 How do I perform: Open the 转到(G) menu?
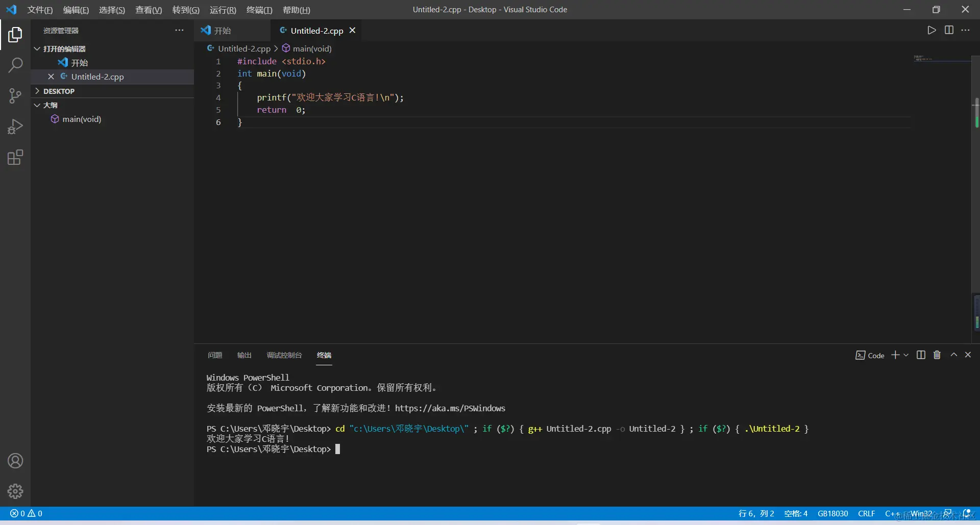186,10
